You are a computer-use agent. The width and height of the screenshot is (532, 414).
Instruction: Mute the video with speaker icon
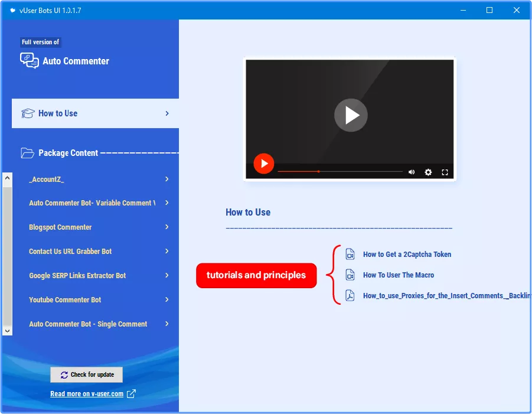pyautogui.click(x=412, y=172)
